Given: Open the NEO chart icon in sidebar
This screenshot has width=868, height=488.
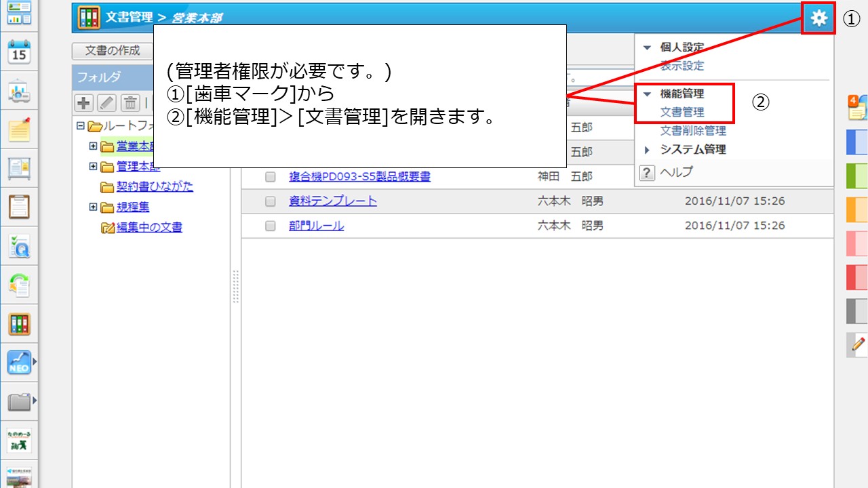Looking at the screenshot, I should click(x=19, y=363).
